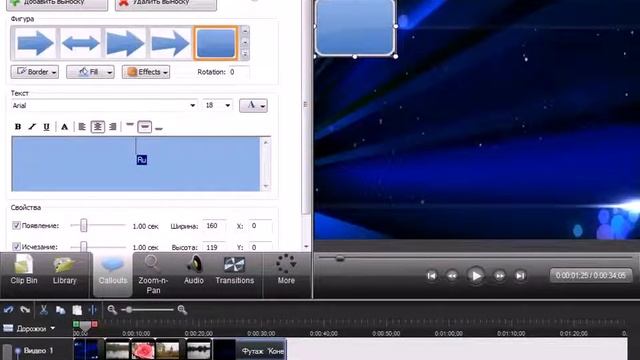Play the video preview
This screenshot has height=360, width=640.
pos(476,276)
